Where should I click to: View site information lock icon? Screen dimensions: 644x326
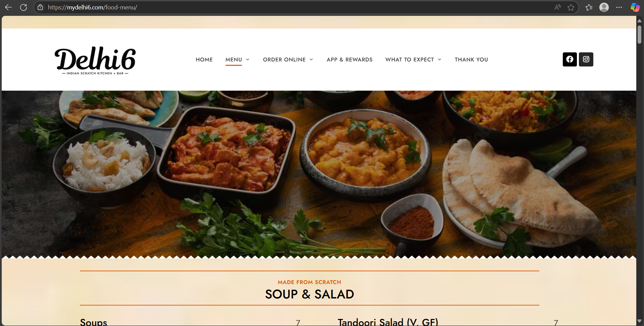tap(40, 7)
